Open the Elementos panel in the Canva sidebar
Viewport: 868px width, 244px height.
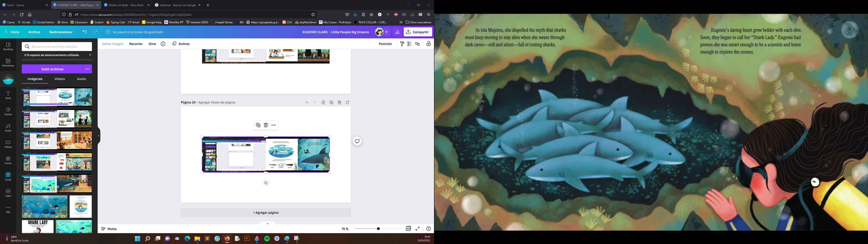pyautogui.click(x=8, y=63)
